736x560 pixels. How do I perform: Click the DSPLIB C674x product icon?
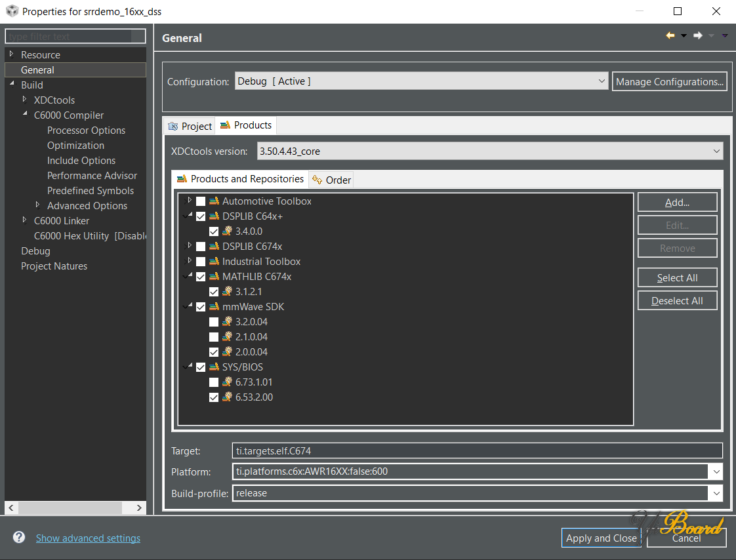point(214,247)
